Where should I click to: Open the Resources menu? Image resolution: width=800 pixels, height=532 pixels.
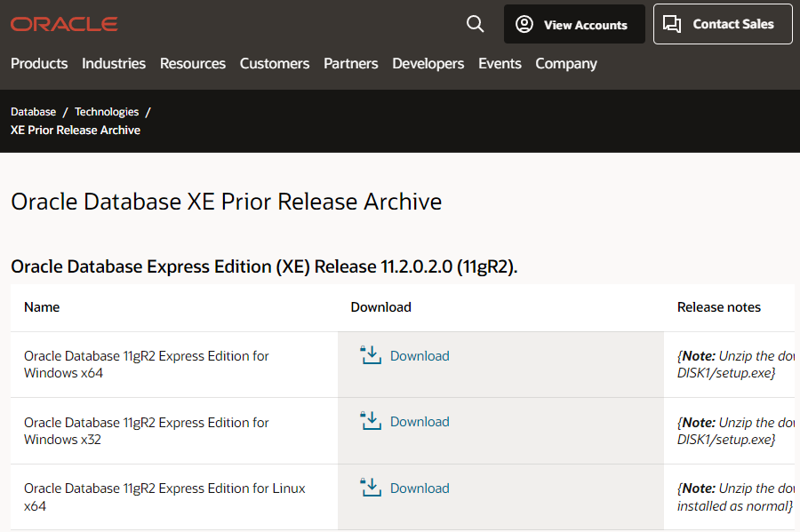click(x=193, y=64)
